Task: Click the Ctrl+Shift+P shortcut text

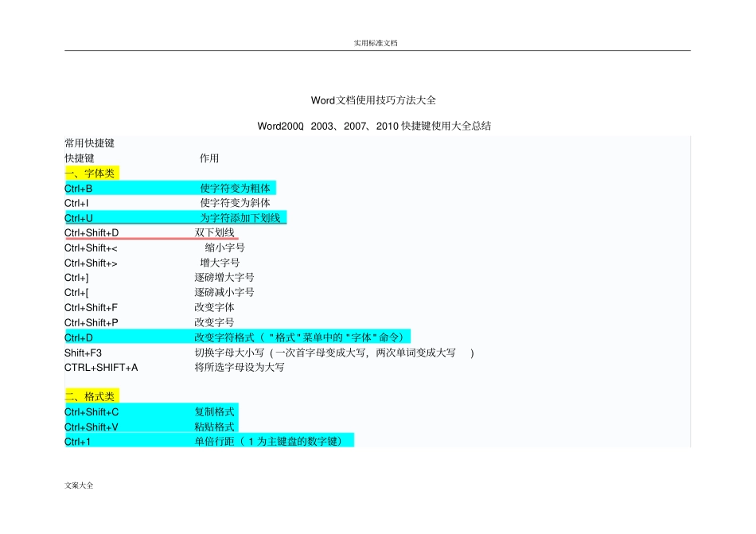Action: pyautogui.click(x=92, y=322)
